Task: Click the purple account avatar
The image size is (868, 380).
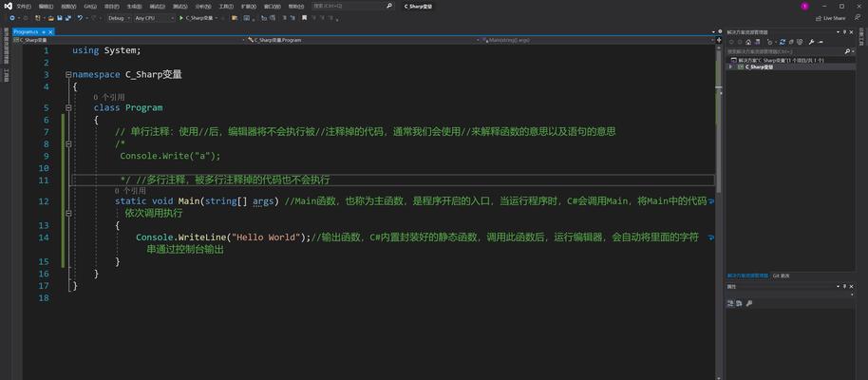Action: coord(804,6)
